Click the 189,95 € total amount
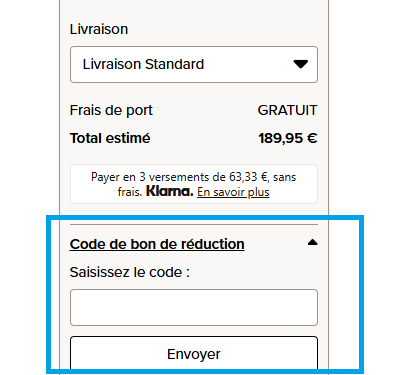This screenshot has width=406, height=375. click(x=288, y=138)
